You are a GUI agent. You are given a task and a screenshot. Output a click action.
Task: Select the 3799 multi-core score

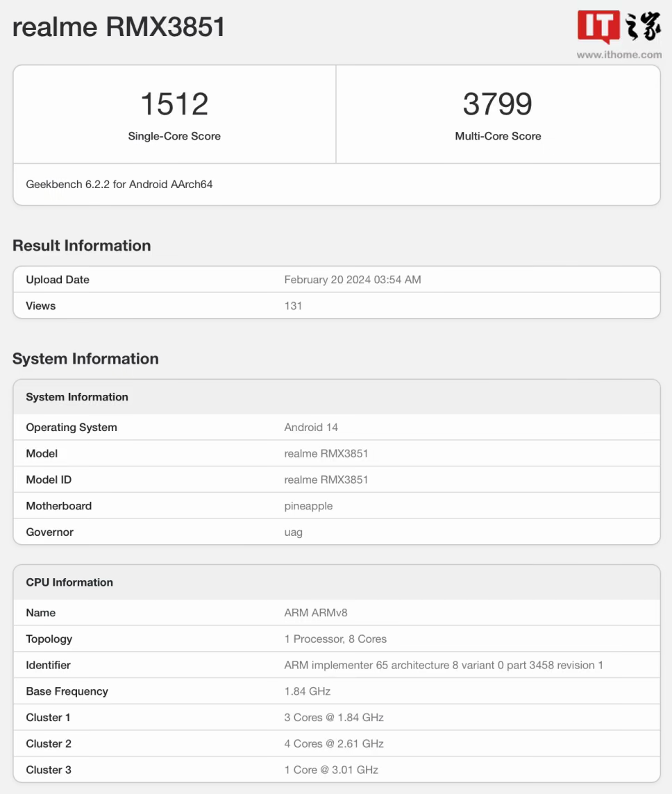pyautogui.click(x=498, y=104)
